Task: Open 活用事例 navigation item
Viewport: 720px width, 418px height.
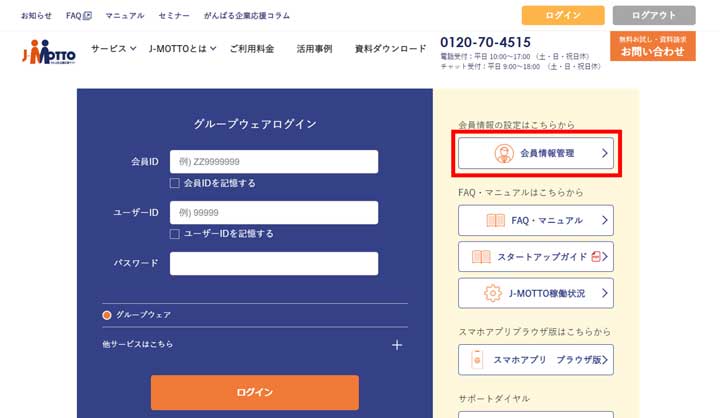Action: click(x=315, y=48)
